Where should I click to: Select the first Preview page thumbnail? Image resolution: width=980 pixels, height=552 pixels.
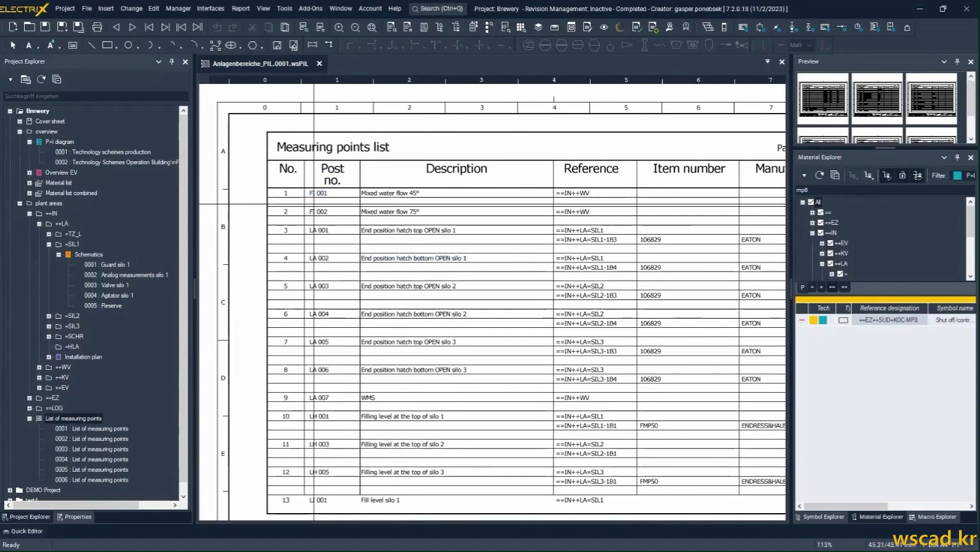(823, 99)
